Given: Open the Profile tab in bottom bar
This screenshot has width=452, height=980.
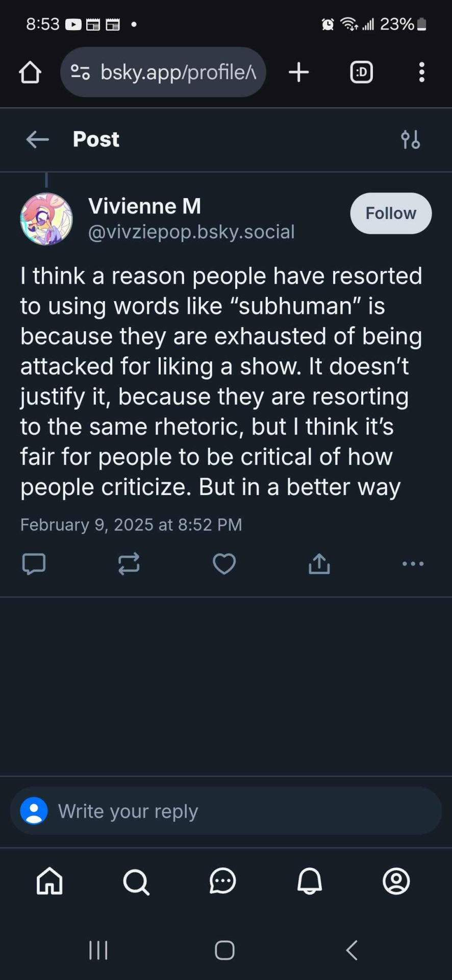Looking at the screenshot, I should click(396, 881).
